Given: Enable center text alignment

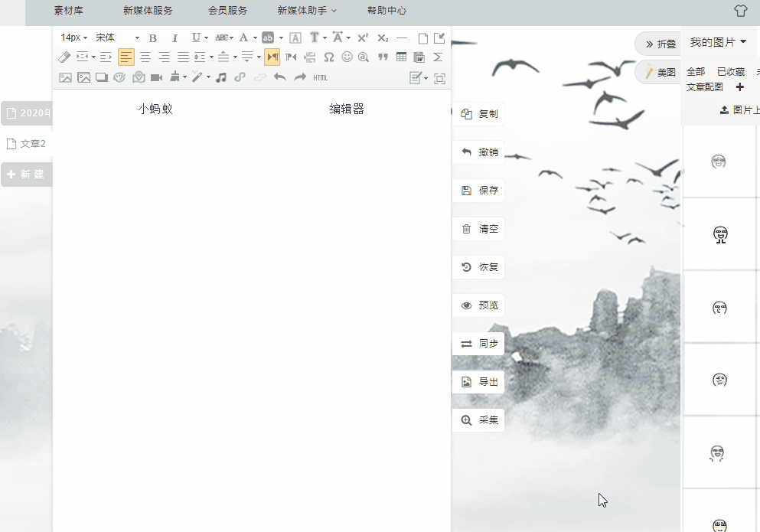Looking at the screenshot, I should (x=145, y=57).
